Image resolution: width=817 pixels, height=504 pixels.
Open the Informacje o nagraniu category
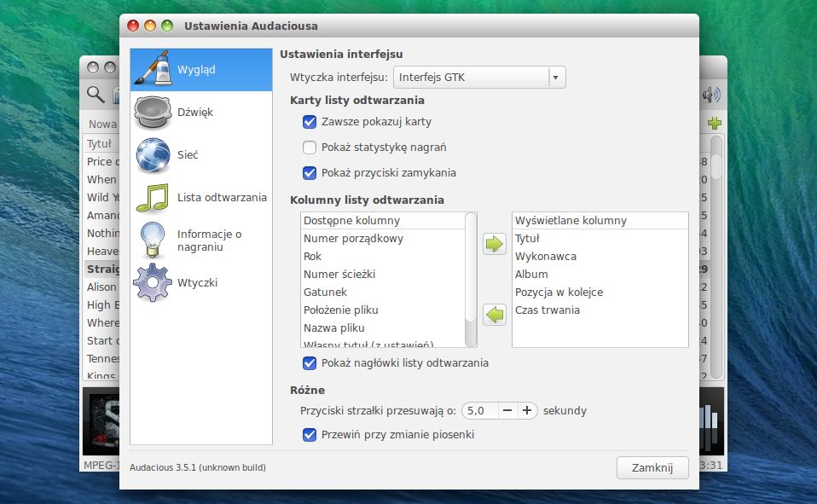[201, 240]
